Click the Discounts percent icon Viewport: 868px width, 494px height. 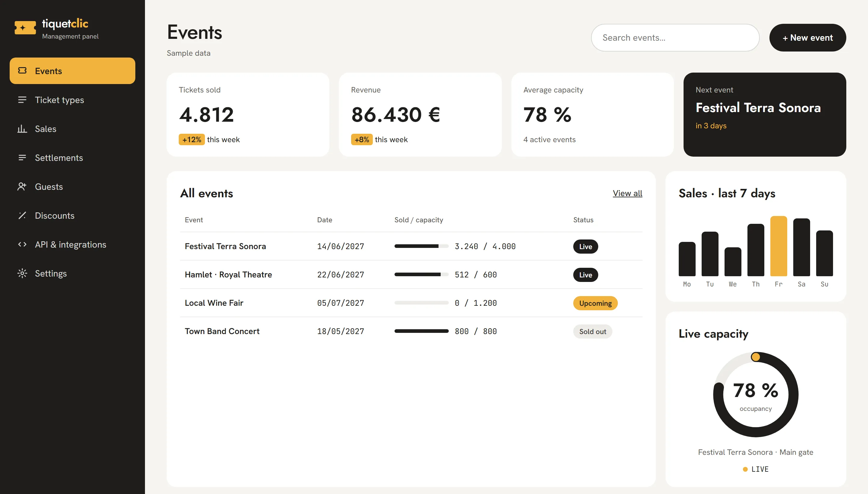22,215
